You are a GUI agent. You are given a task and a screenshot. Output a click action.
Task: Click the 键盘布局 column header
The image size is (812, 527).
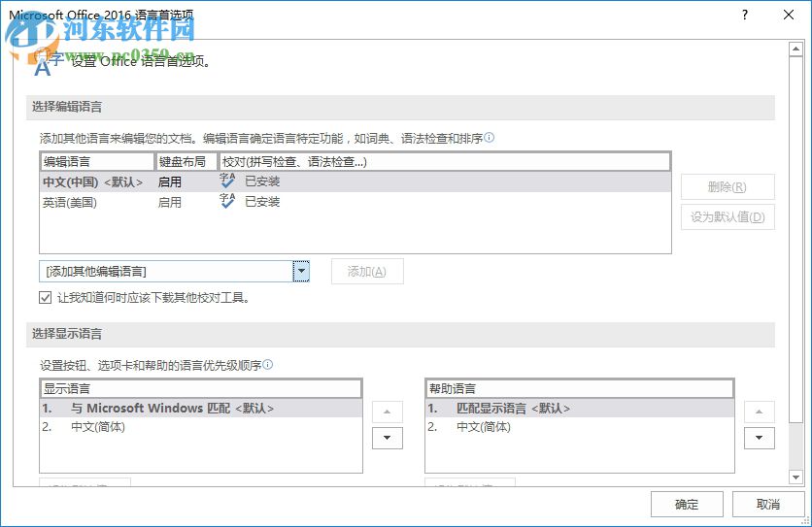pyautogui.click(x=186, y=161)
